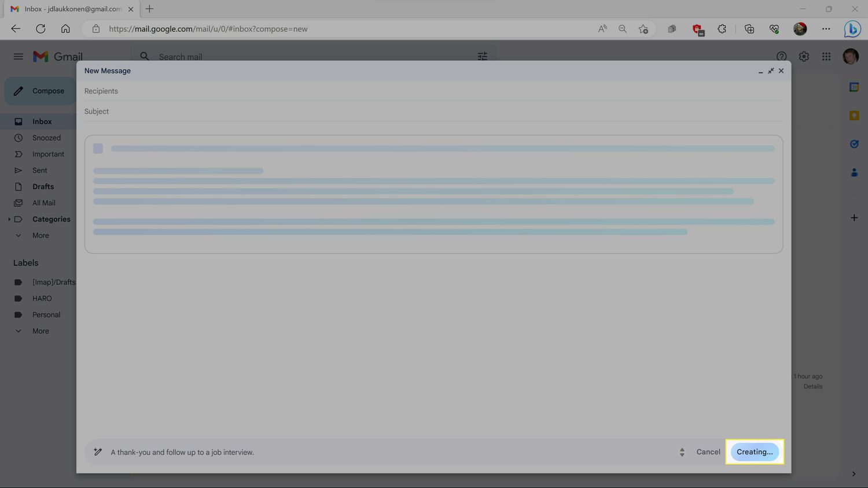The width and height of the screenshot is (868, 488).
Task: Click the Compose button
Action: click(41, 91)
